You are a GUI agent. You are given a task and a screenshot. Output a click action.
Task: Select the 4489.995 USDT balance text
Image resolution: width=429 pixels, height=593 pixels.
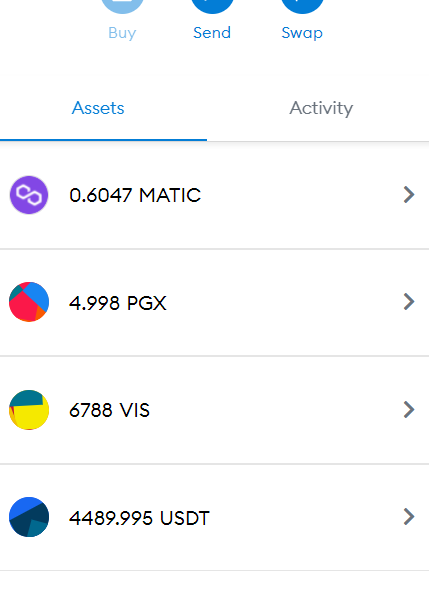click(139, 518)
